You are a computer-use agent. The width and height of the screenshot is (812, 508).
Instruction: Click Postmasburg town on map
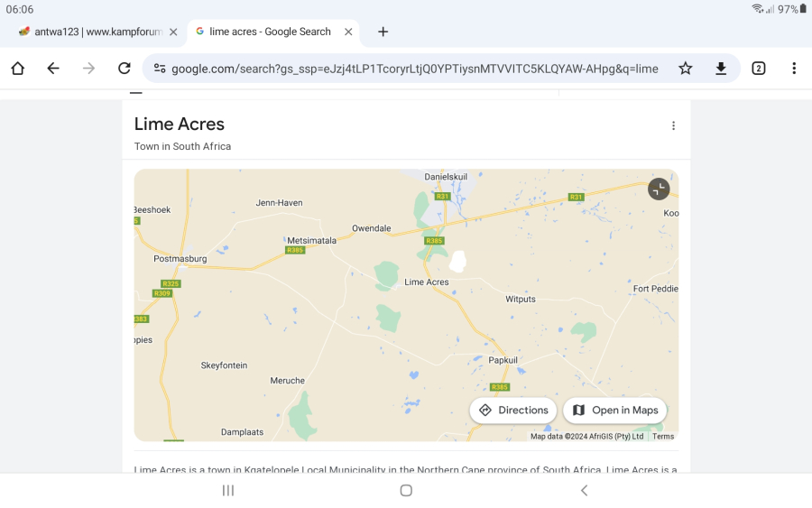tap(180, 258)
